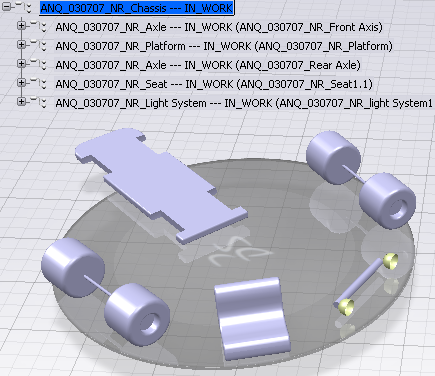This screenshot has height=376, width=435.
Task: Collapse the ANQ_030707_NR_Chassis root node
Action: click(6, 7)
